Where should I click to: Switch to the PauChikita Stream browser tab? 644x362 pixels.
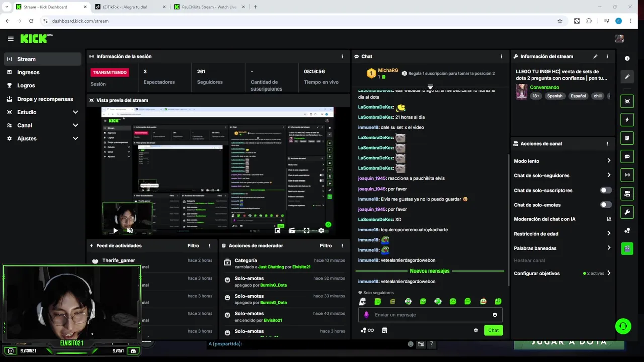[x=208, y=7]
